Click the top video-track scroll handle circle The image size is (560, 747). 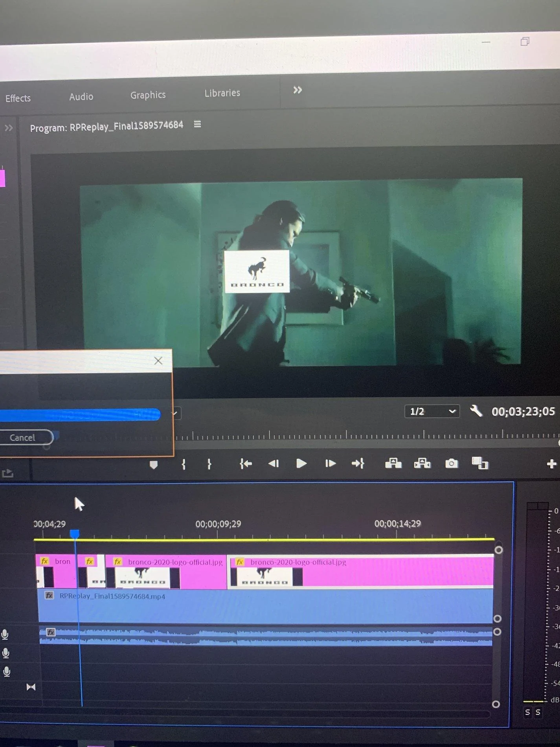498,550
